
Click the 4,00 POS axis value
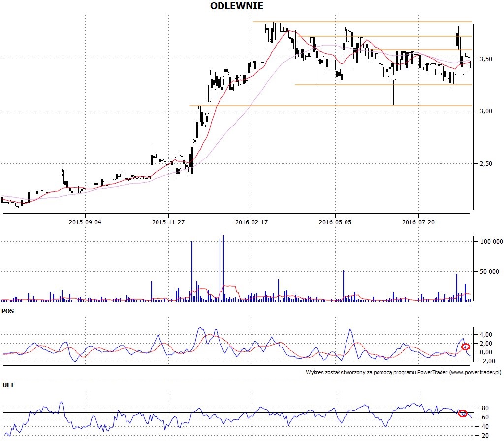point(486,335)
